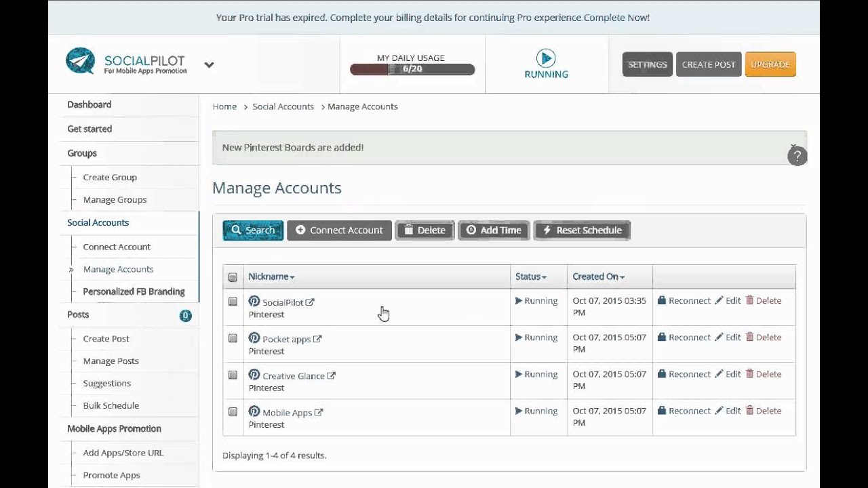
Task: Click the orange Upgrade button
Action: click(770, 64)
